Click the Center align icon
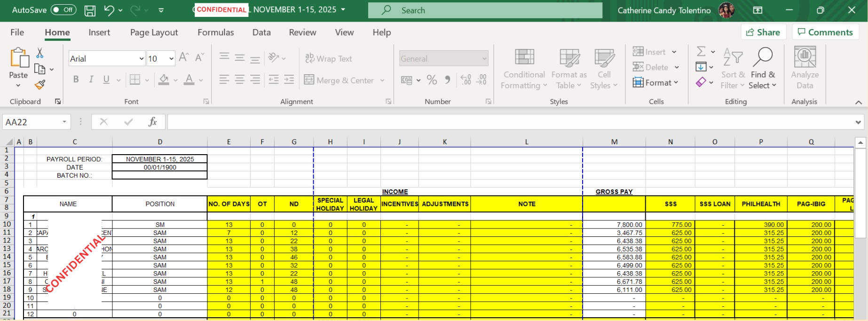 pos(240,80)
